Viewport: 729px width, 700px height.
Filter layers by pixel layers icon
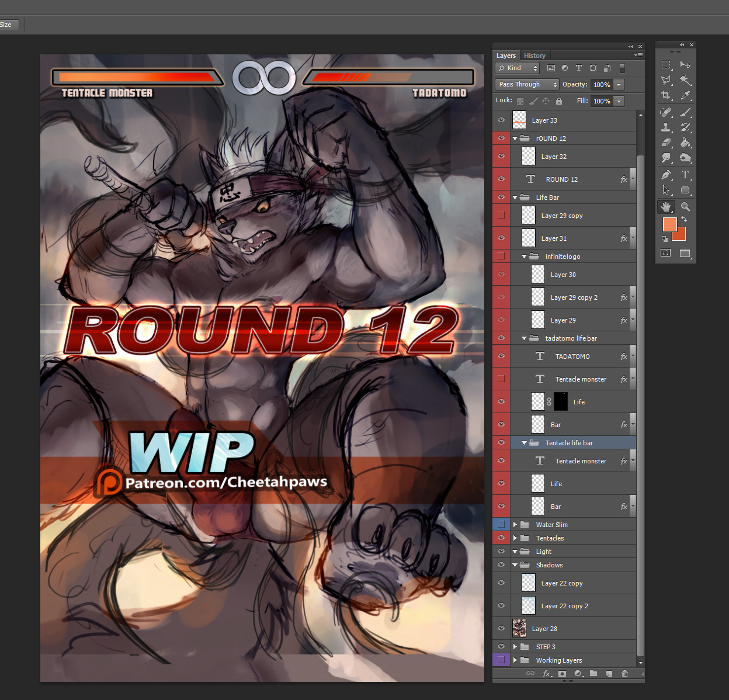[x=551, y=68]
